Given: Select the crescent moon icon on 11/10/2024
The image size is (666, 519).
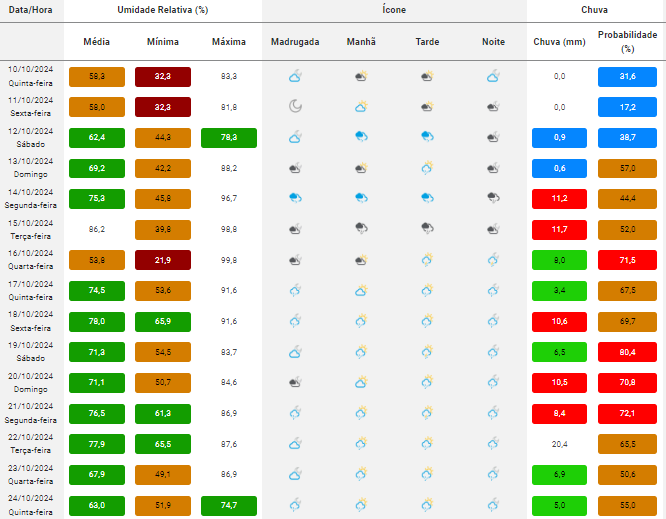Looking at the screenshot, I should coord(295,107).
